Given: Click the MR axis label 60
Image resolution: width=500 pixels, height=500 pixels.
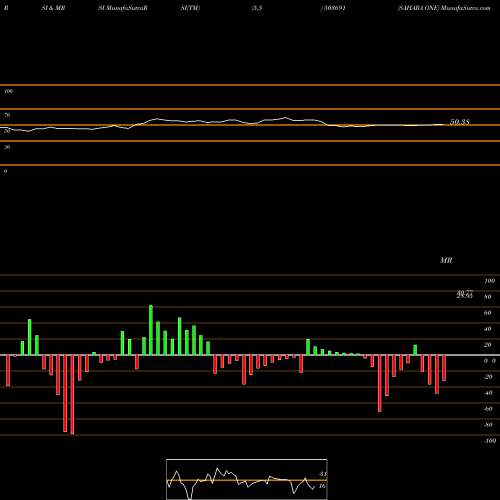Looking at the screenshot, I should (487, 313).
